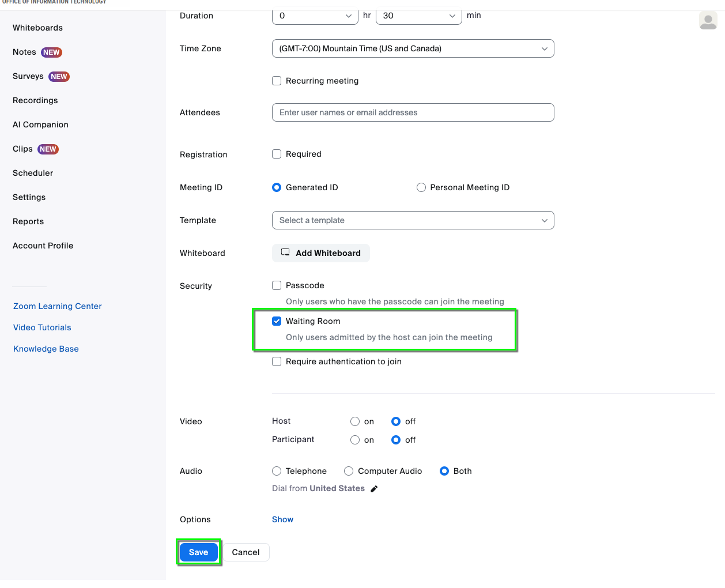Click the Attendees email input field
725x588 pixels.
413,112
